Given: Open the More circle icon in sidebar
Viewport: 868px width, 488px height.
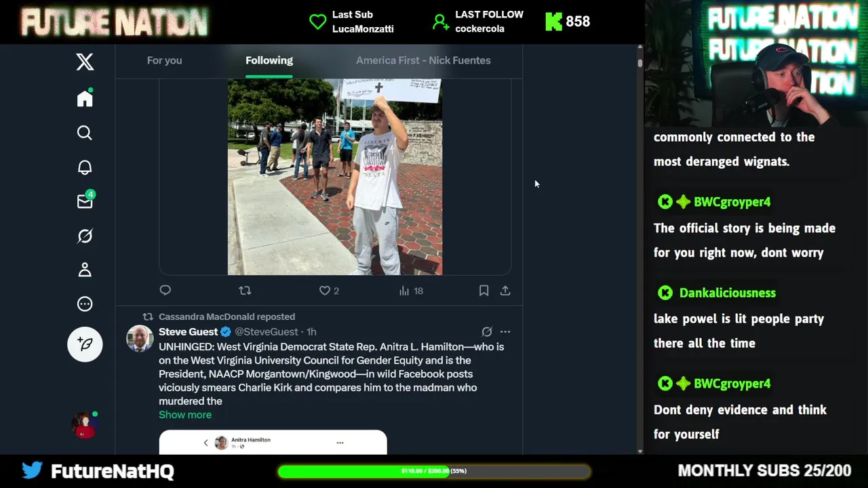Looking at the screenshot, I should tap(85, 304).
